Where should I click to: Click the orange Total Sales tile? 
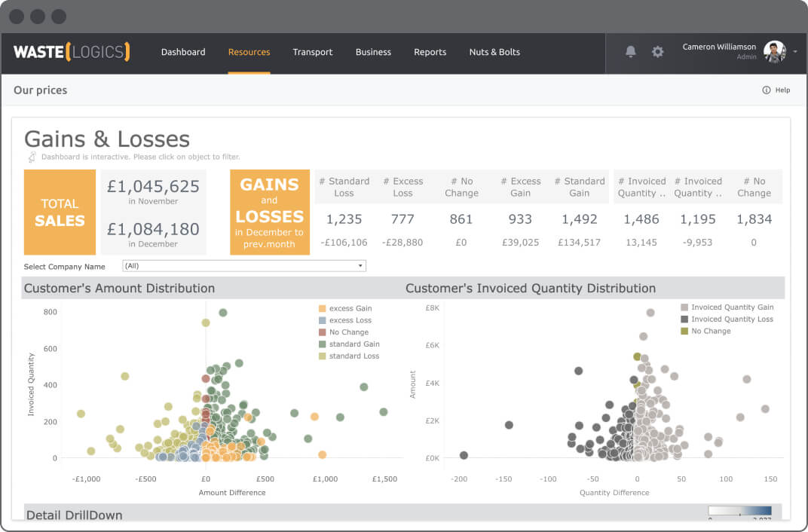[60, 212]
